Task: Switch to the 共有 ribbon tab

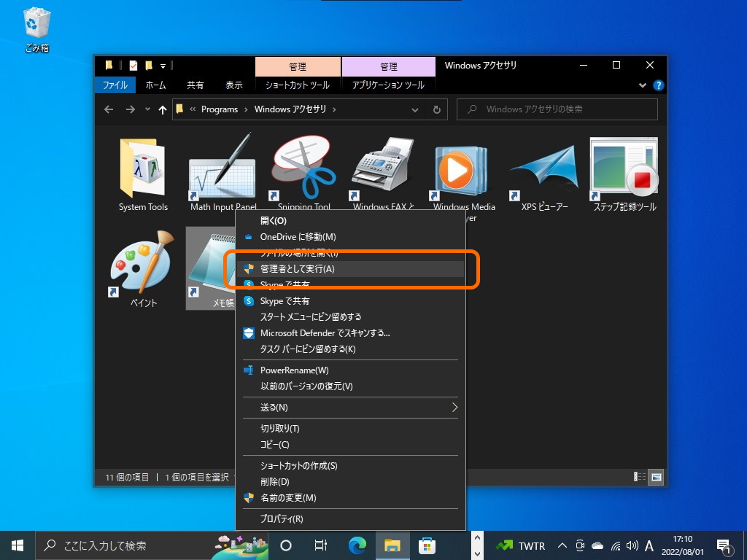Action: (196, 85)
